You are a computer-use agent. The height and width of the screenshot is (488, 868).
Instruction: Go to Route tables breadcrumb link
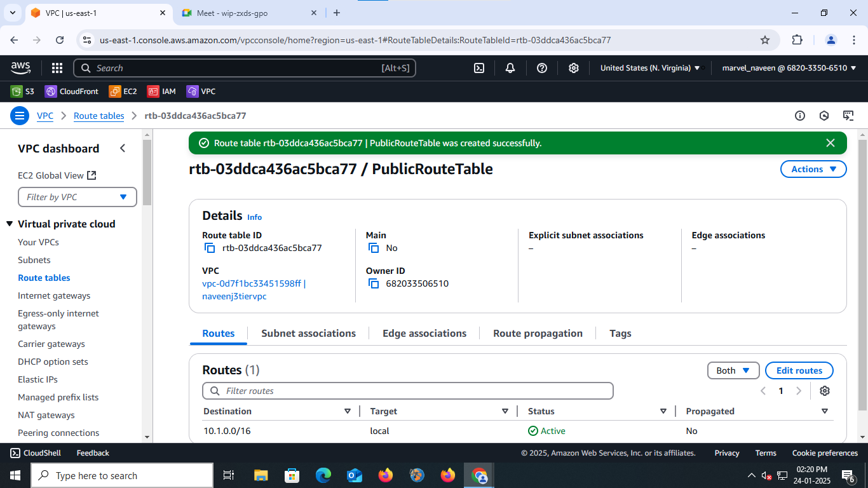(99, 116)
